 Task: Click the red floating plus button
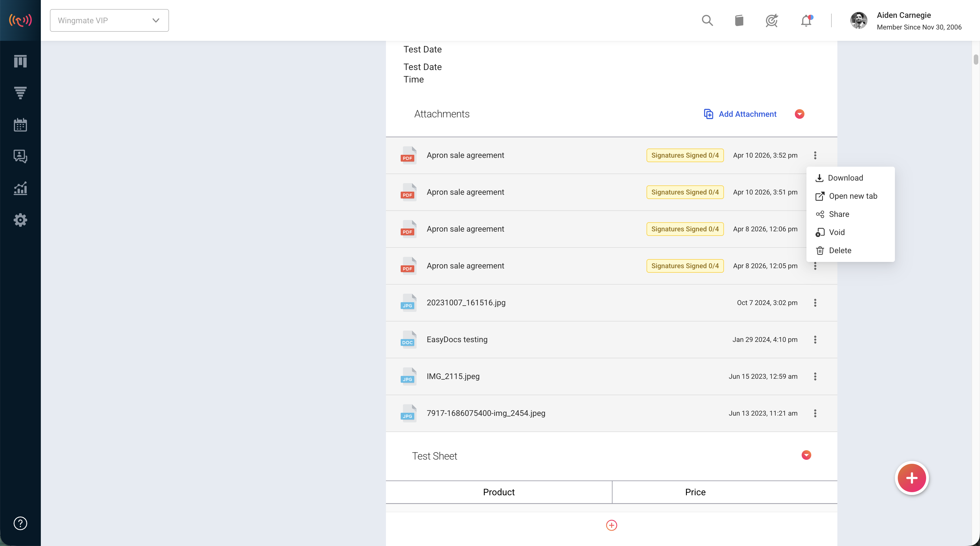point(912,478)
